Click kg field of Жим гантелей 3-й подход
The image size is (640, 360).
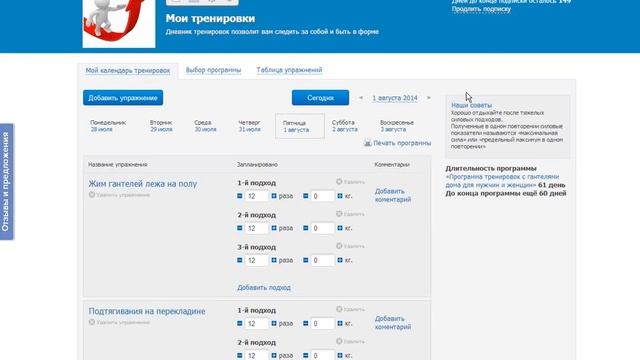[x=322, y=260]
